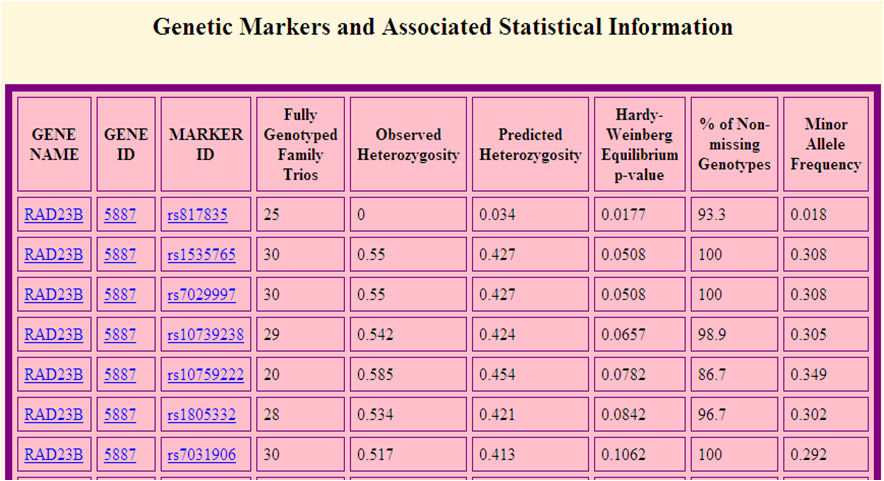Click family trios value 25
The height and width of the screenshot is (481, 884).
(x=272, y=214)
